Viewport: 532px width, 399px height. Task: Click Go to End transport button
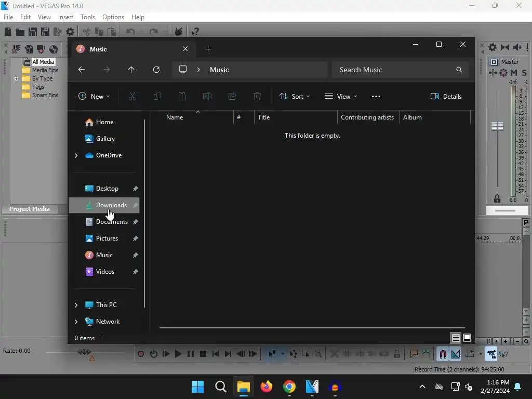pos(228,354)
